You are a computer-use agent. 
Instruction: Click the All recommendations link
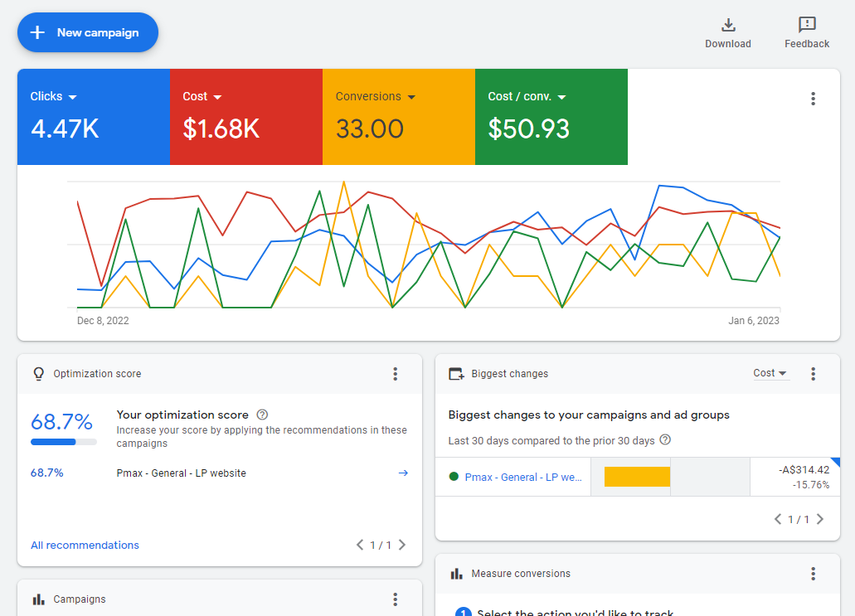tap(85, 546)
